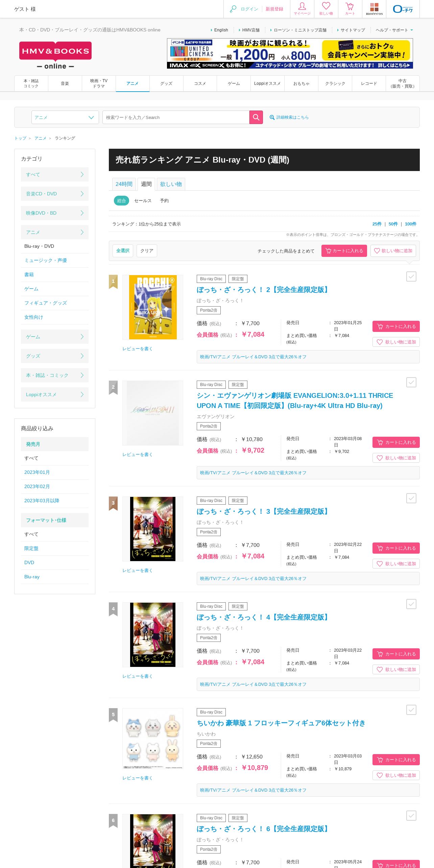Add Evangelion 3.0+1.11 to wishlist
The image size is (434, 868).
[x=396, y=458]
